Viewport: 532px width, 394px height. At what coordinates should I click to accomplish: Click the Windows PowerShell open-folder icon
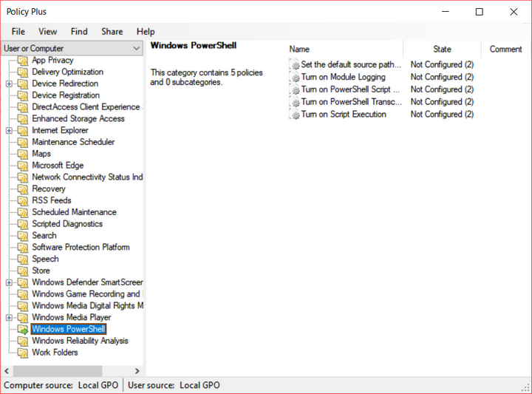coord(23,330)
